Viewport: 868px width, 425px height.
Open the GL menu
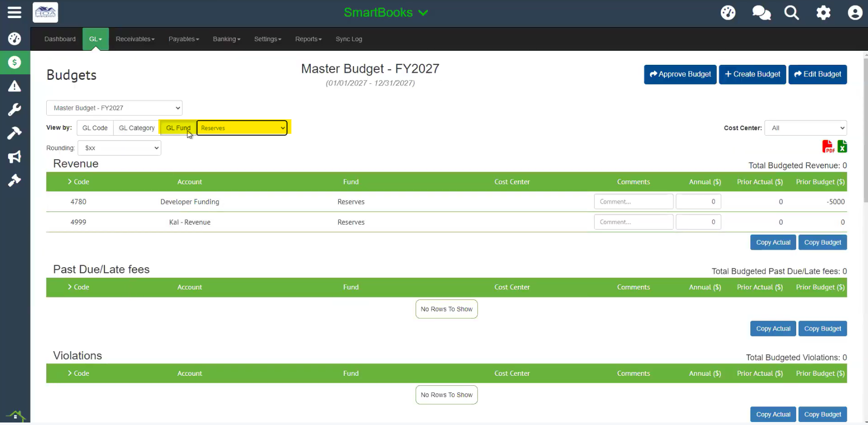coord(95,39)
